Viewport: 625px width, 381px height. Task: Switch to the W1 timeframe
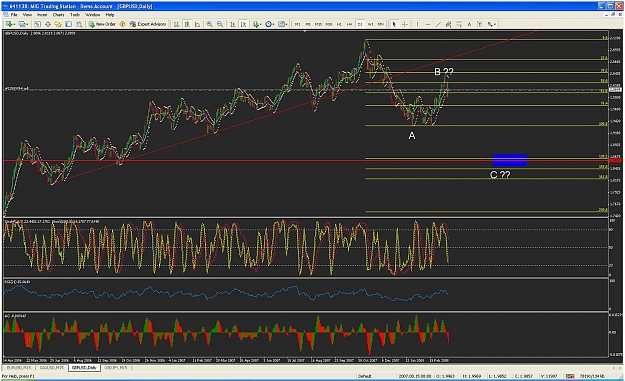point(370,24)
